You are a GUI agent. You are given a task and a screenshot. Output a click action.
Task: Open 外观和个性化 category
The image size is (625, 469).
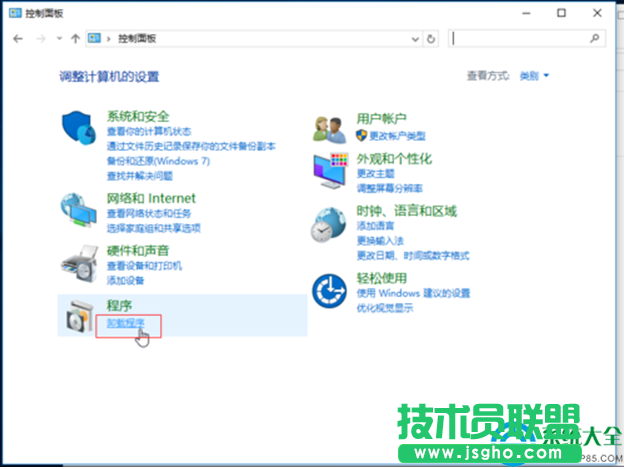394,159
